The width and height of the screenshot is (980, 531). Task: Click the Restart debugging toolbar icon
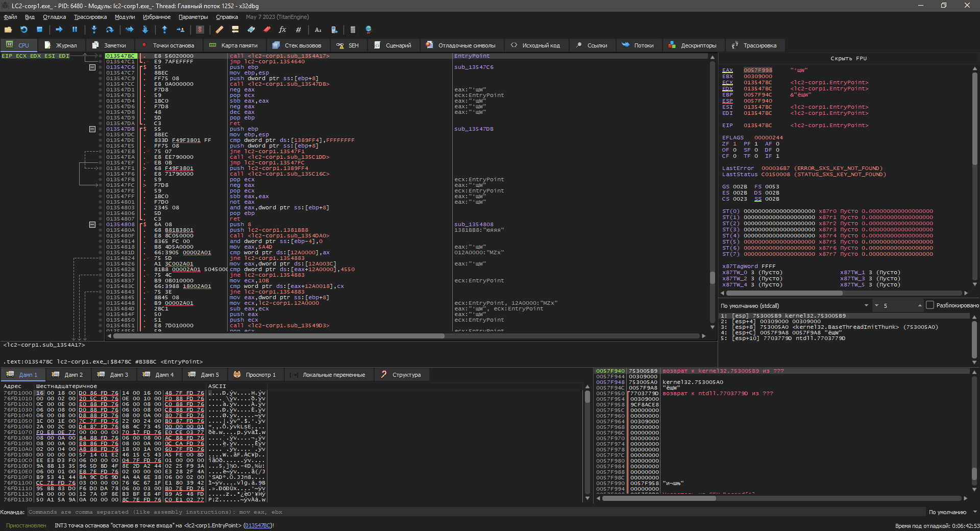point(23,30)
